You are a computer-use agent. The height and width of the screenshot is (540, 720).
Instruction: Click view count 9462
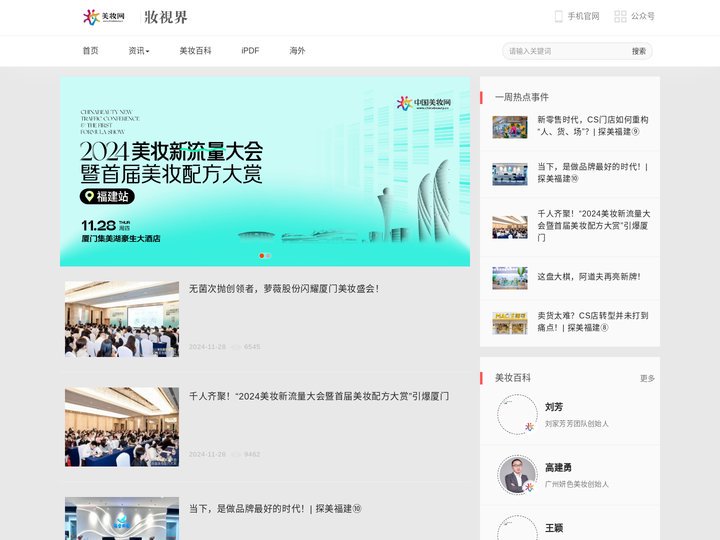(252, 454)
